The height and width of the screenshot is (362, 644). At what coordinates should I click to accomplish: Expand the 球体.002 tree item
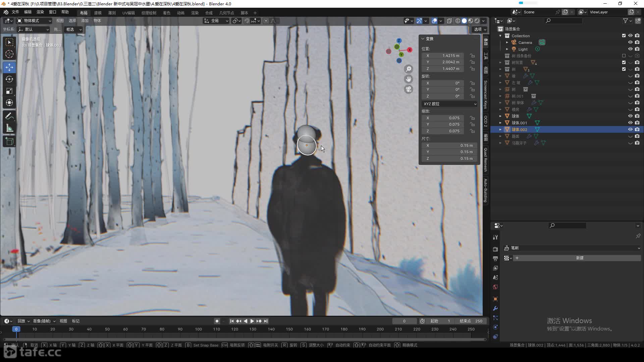500,129
